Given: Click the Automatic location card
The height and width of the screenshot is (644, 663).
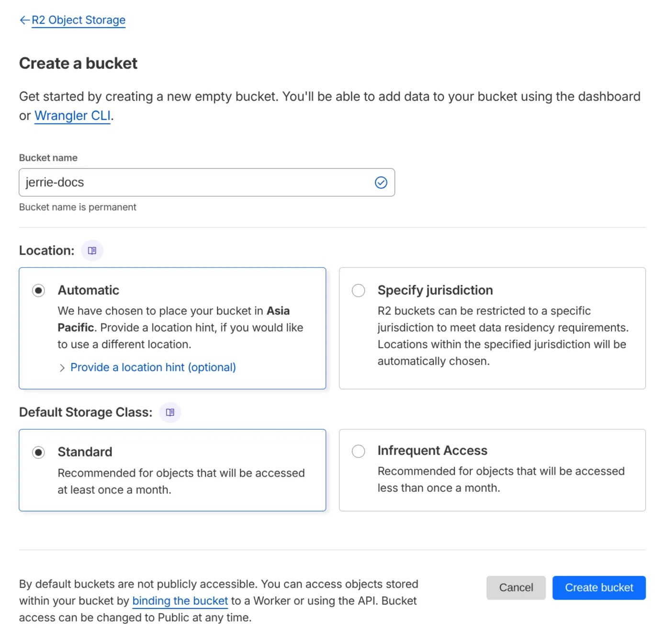Looking at the screenshot, I should (x=172, y=328).
